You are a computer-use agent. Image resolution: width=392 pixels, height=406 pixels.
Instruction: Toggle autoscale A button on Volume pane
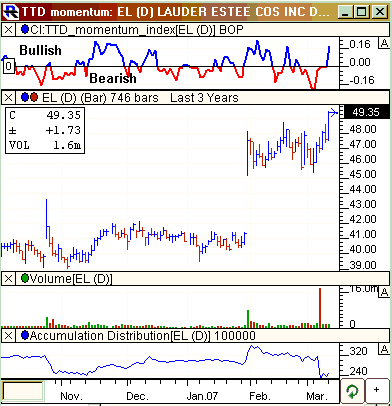tap(384, 292)
